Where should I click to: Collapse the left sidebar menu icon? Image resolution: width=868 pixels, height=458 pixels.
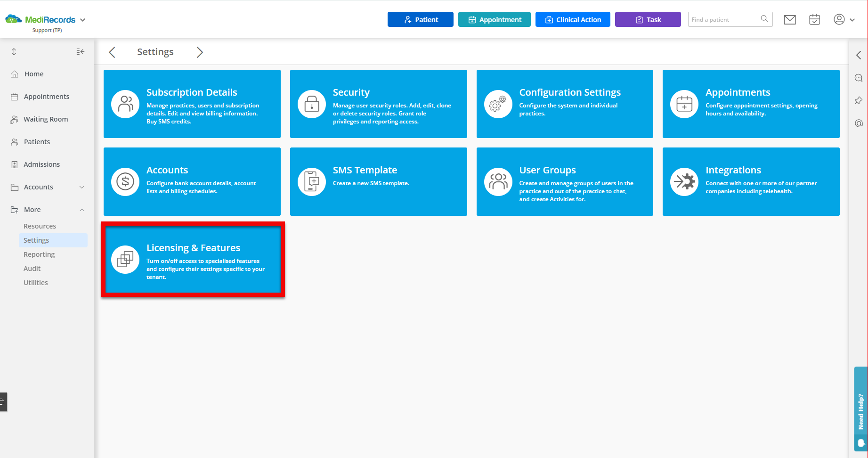(x=81, y=52)
